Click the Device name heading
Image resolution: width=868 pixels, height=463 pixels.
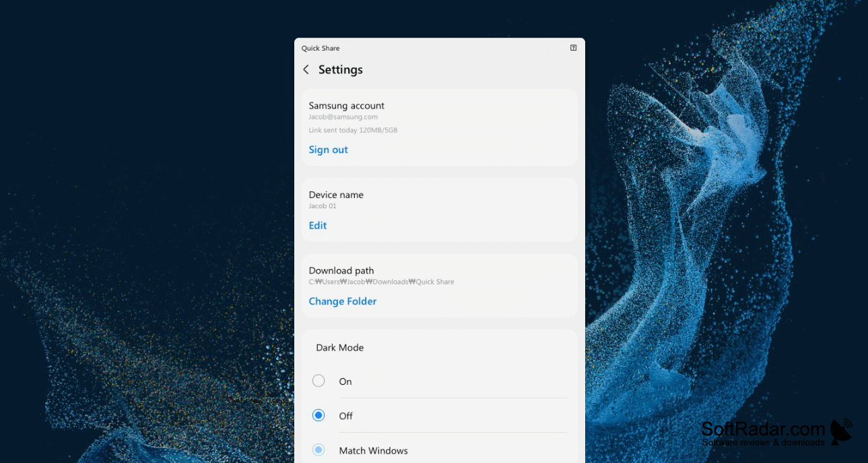pos(335,195)
